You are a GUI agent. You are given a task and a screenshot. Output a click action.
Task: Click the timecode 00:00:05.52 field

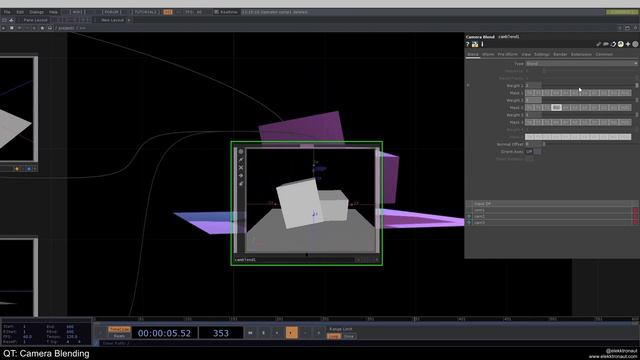pyautogui.click(x=164, y=333)
